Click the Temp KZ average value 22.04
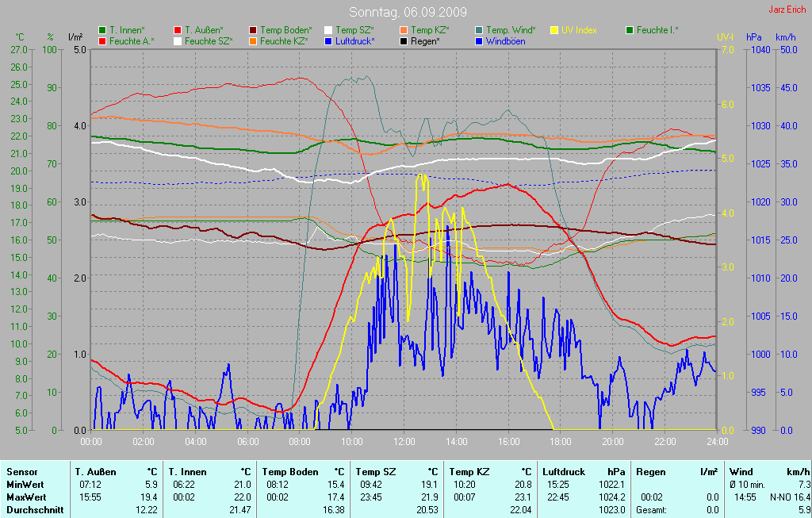 (x=520, y=510)
